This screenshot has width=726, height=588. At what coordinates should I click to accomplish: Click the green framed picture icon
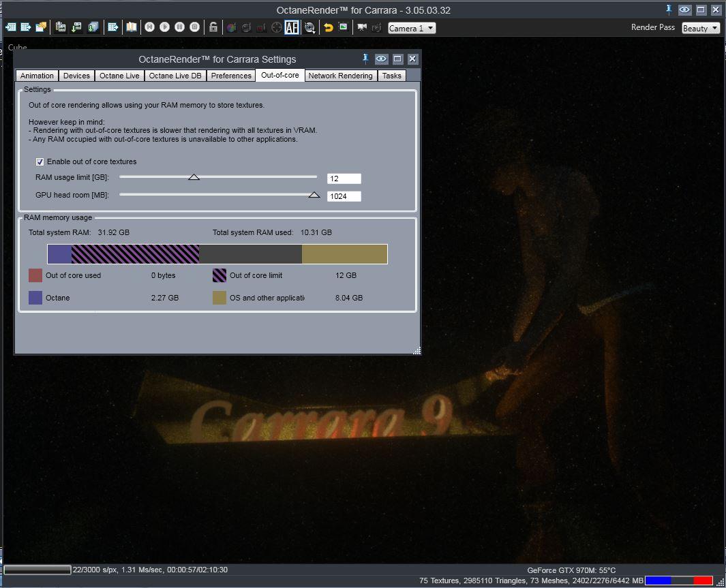point(343,27)
